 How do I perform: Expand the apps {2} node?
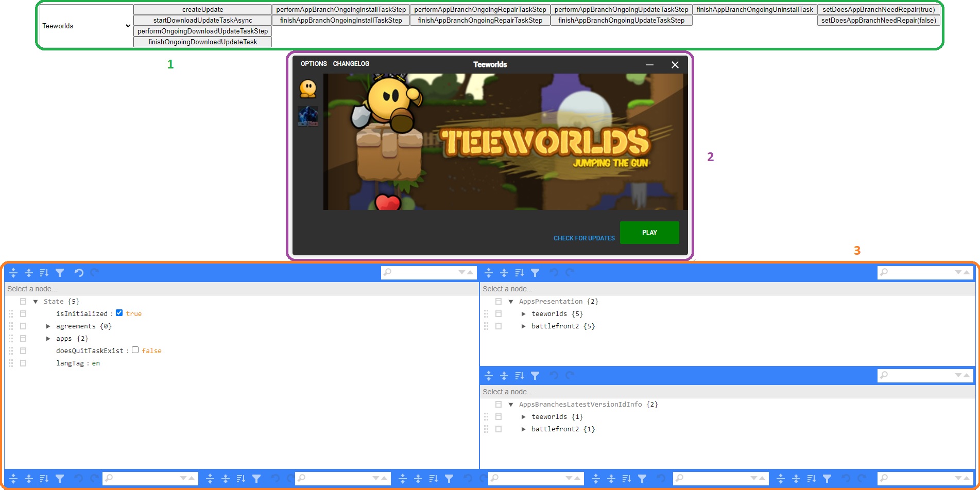[x=48, y=339]
